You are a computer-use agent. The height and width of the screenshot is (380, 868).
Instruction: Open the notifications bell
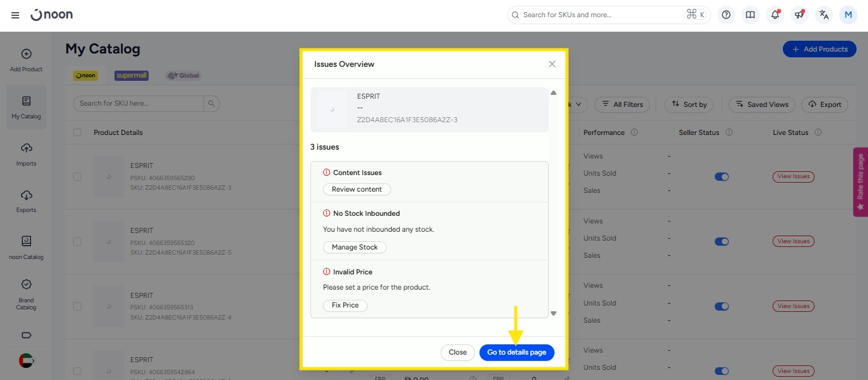(775, 15)
